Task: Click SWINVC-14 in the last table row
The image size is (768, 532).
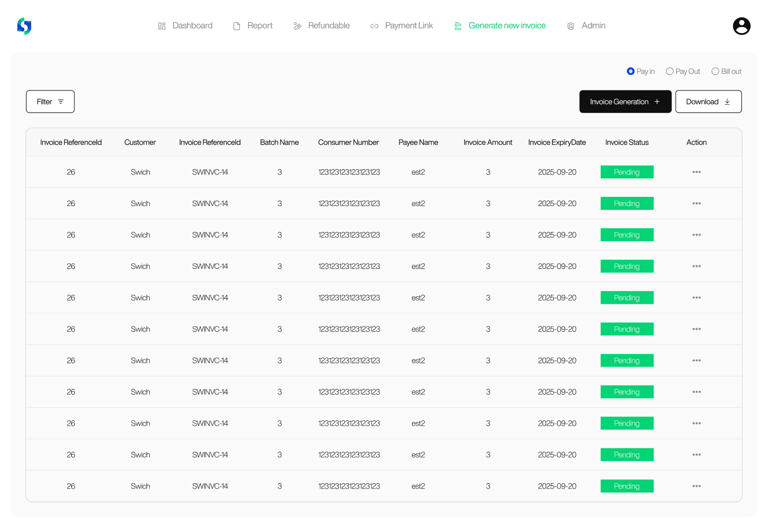Action: pyautogui.click(x=210, y=486)
